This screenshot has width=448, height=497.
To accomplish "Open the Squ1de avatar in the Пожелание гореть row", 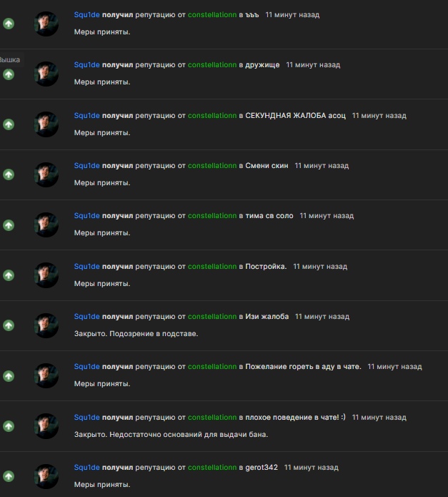I will point(46,375).
